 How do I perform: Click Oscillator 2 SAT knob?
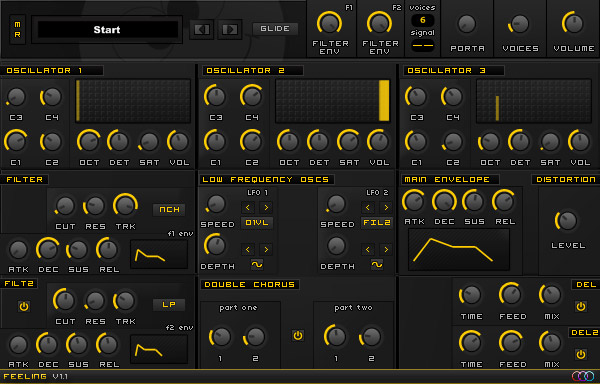pyautogui.click(x=349, y=142)
